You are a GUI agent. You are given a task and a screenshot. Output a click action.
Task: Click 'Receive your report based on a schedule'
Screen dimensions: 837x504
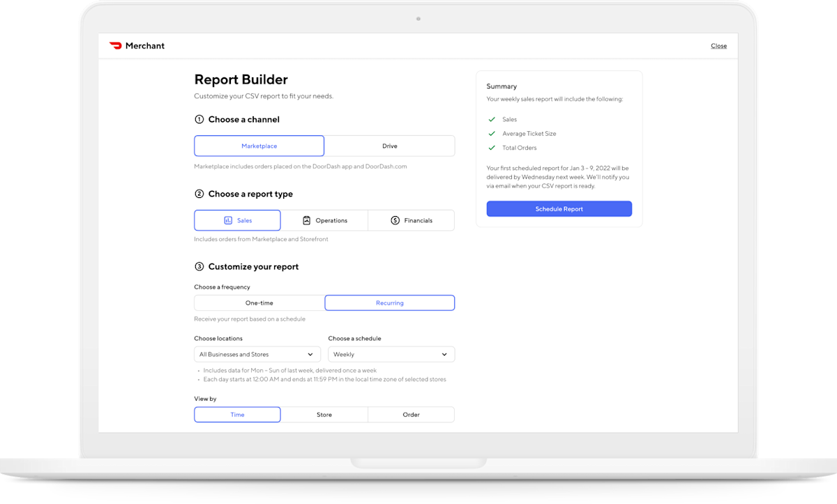click(x=250, y=319)
